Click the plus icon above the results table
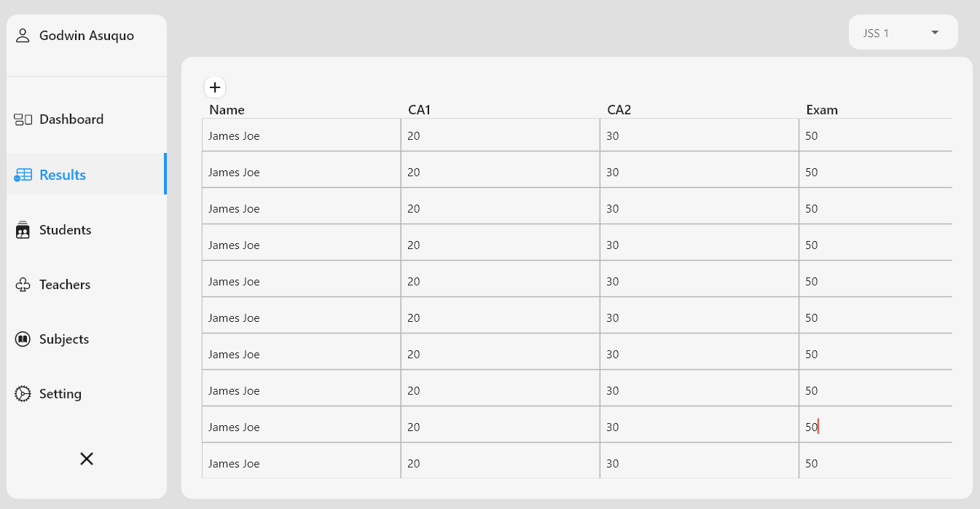 (x=215, y=87)
